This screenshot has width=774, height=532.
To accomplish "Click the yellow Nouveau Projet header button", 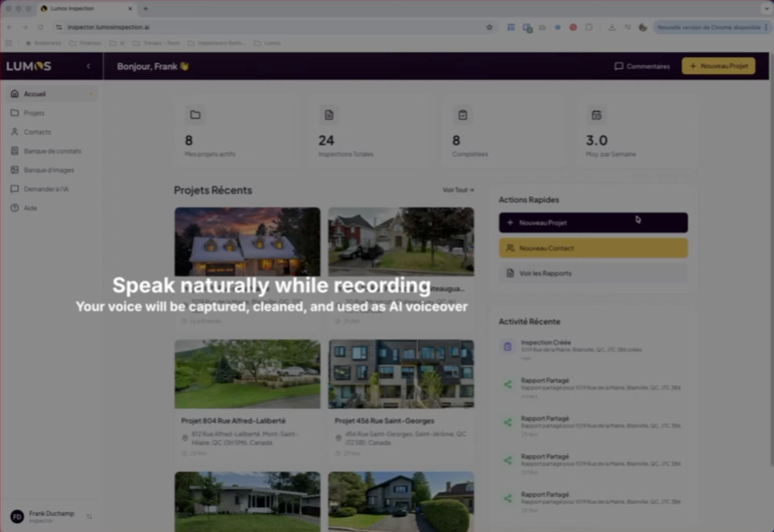I will coord(718,66).
